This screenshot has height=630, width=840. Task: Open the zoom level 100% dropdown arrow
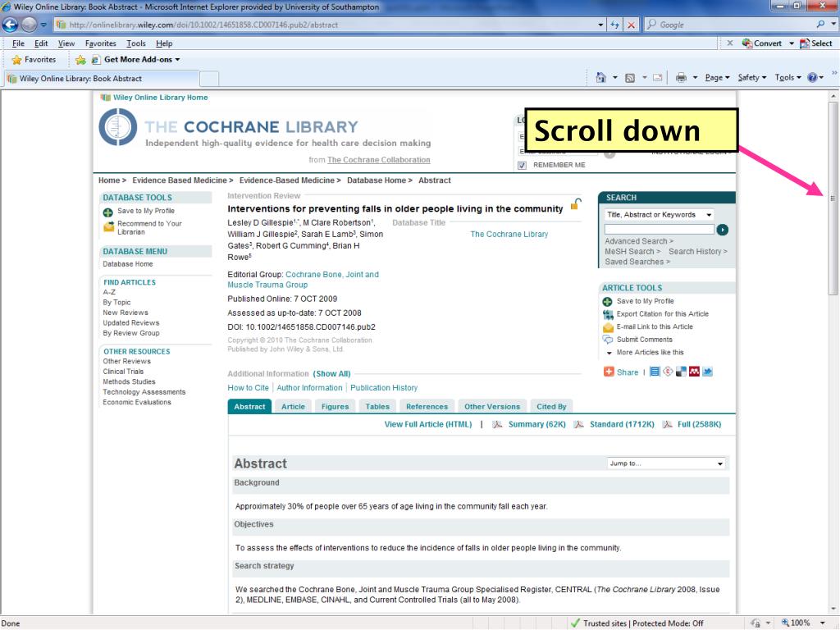tap(822, 623)
